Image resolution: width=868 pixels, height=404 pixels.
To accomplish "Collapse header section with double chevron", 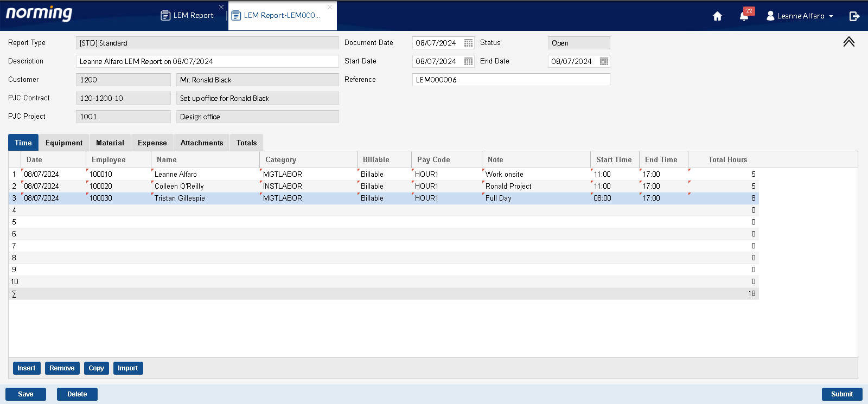I will coord(849,42).
